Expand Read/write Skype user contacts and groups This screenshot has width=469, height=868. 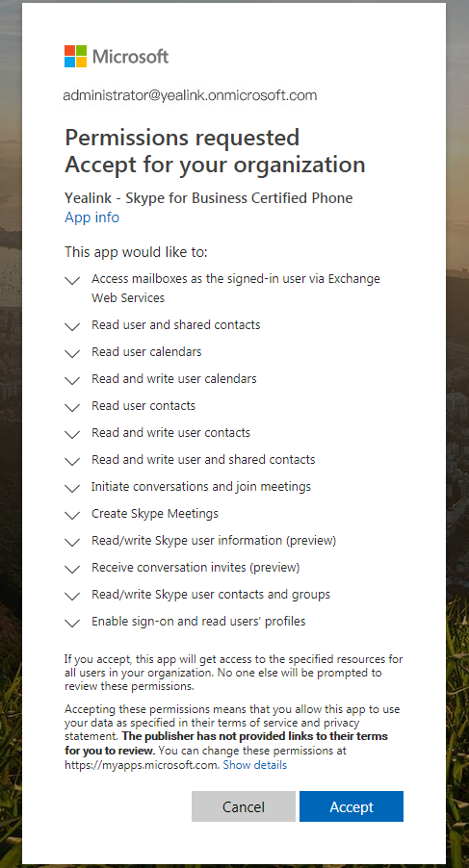click(x=72, y=597)
